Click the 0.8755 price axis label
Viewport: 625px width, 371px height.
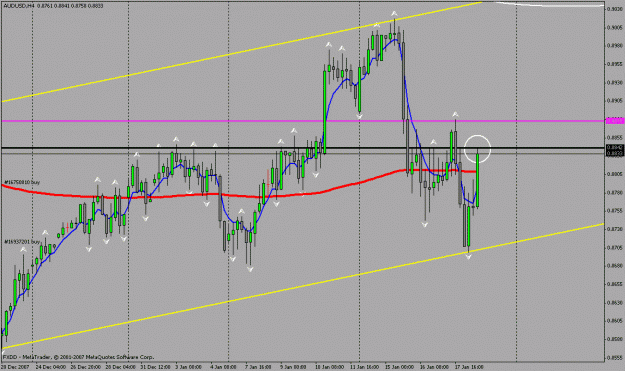[x=615, y=211]
